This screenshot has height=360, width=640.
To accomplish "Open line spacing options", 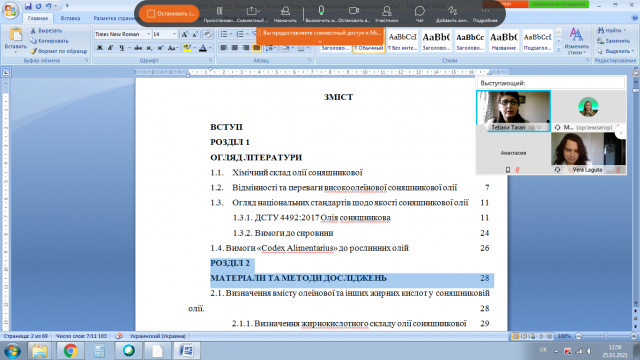I will [270, 48].
